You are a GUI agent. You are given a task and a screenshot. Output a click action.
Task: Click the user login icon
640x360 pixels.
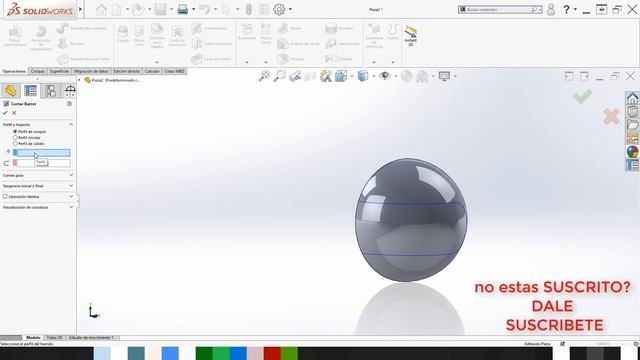[x=551, y=9]
